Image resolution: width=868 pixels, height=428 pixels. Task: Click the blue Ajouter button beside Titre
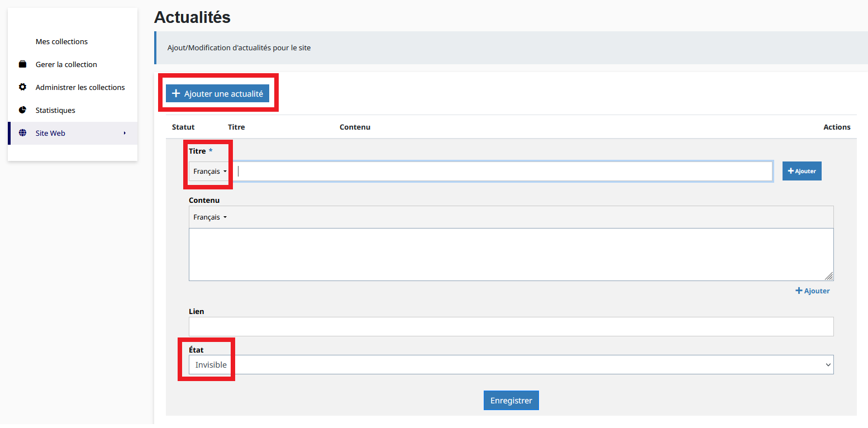click(x=802, y=171)
